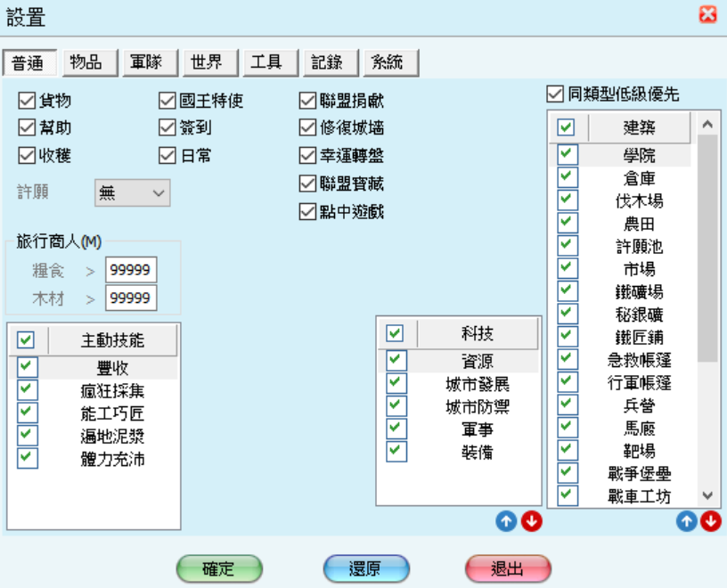Toggle 軍事 tech checkbox
This screenshot has height=588, width=727.
(x=396, y=429)
